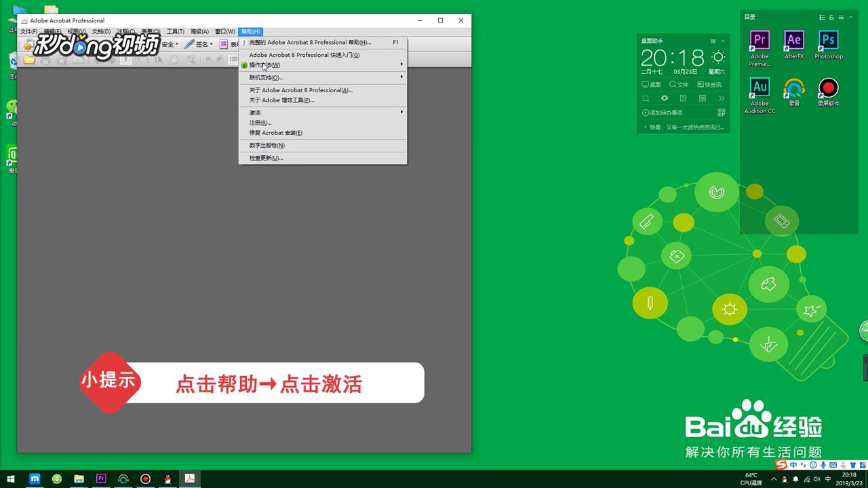Image resolution: width=868 pixels, height=488 pixels.
Task: Click 桌面 button in 桌面助手
Action: (x=651, y=85)
